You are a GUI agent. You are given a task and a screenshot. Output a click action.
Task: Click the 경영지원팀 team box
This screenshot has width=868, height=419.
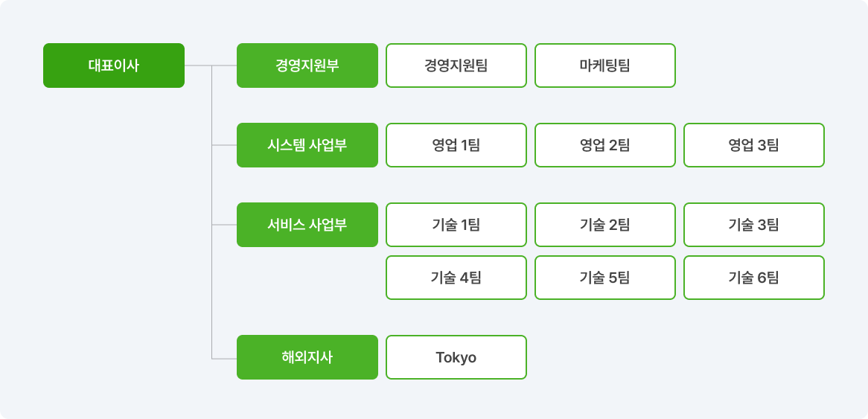pyautogui.click(x=456, y=65)
